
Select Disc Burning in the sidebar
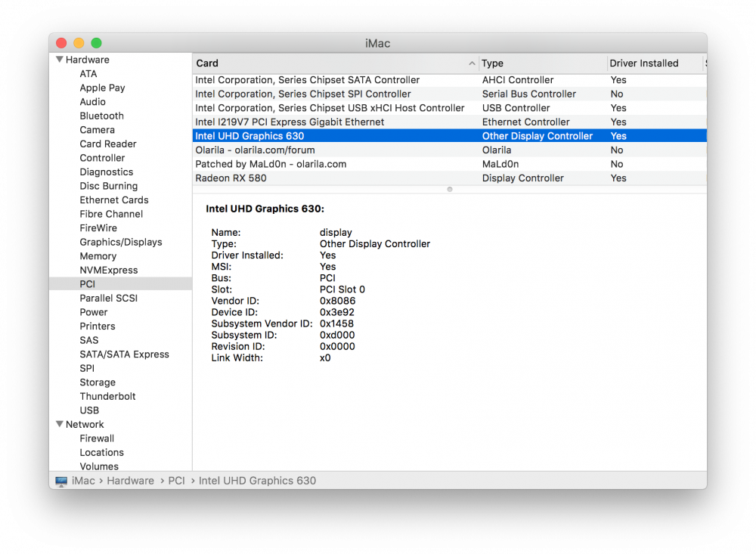pos(108,186)
